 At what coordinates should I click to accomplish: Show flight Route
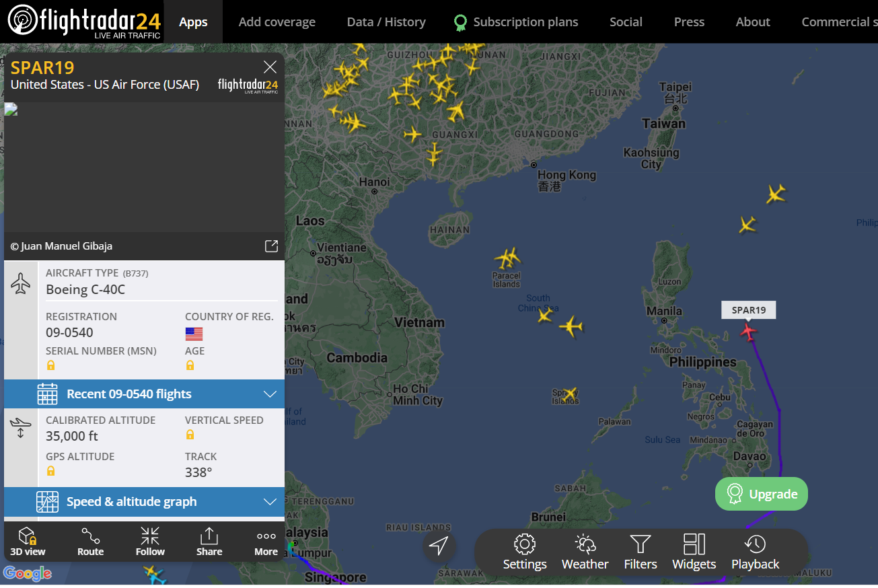click(x=90, y=541)
